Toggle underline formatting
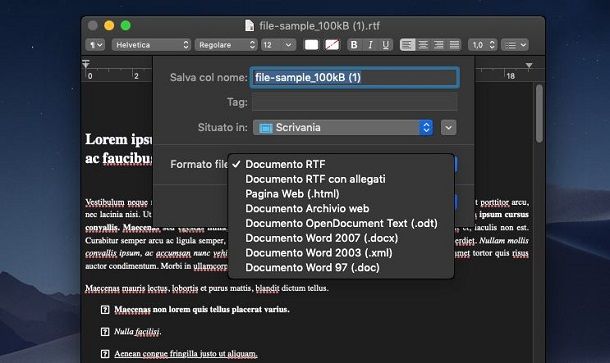Image resolution: width=610 pixels, height=363 pixels. (385, 45)
